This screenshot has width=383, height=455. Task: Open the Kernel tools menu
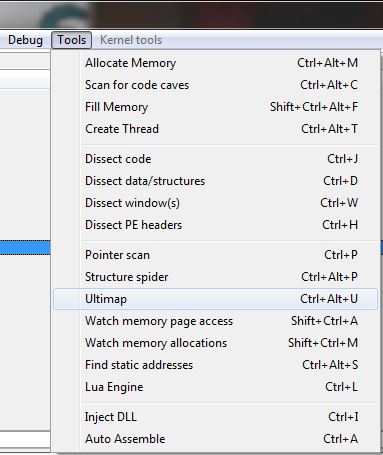(131, 40)
